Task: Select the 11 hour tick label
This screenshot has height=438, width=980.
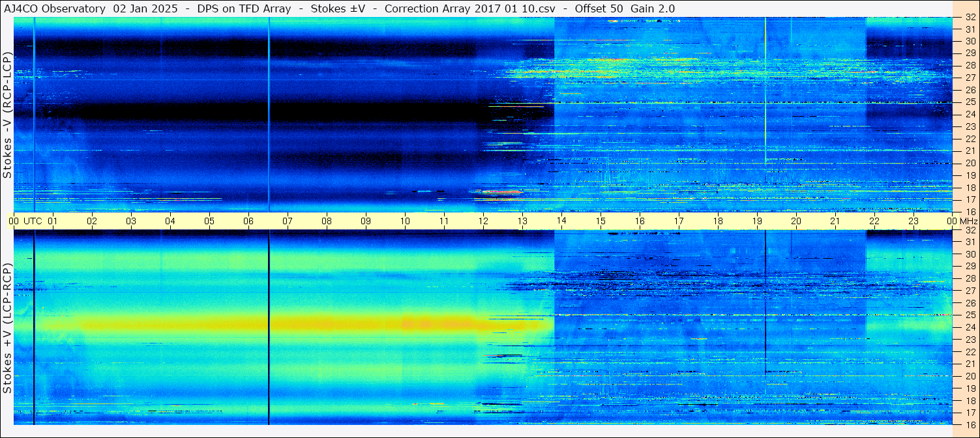Action: click(x=444, y=221)
